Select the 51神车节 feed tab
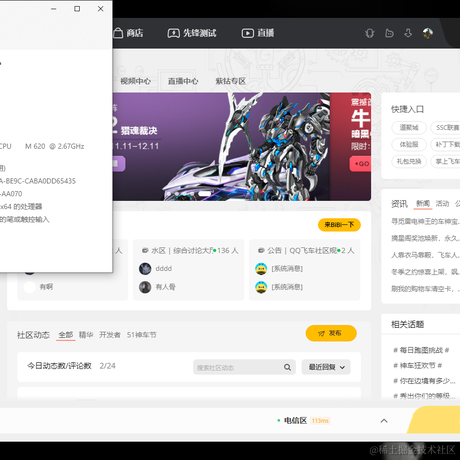The height and width of the screenshot is (460, 460). click(x=141, y=335)
